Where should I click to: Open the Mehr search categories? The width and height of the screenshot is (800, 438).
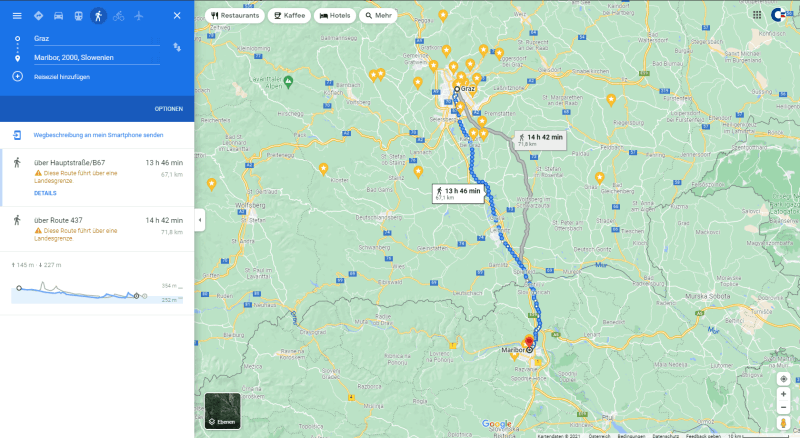(x=378, y=16)
